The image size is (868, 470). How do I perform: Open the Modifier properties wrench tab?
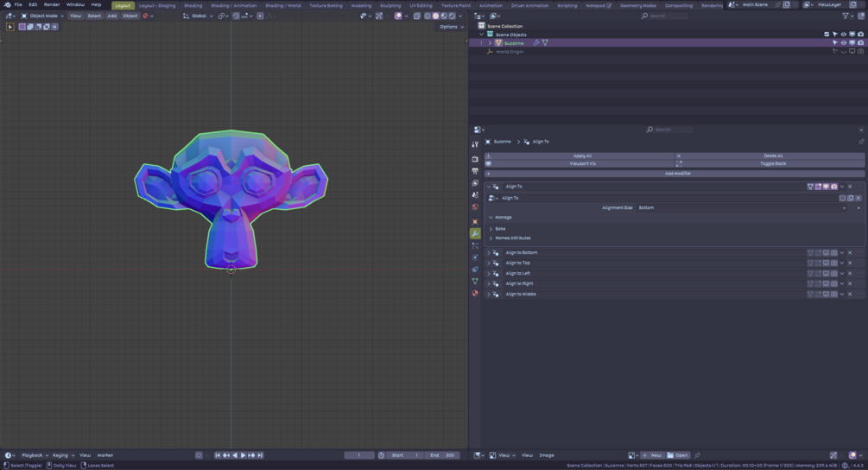coord(475,233)
